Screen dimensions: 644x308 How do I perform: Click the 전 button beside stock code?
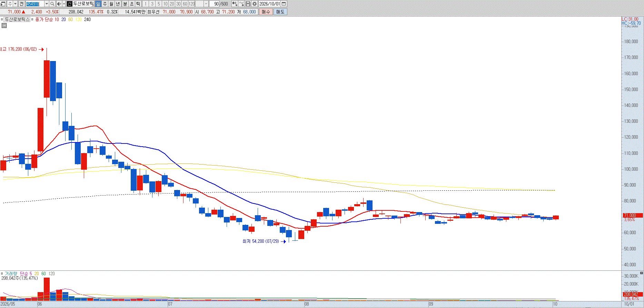tap(21, 4)
